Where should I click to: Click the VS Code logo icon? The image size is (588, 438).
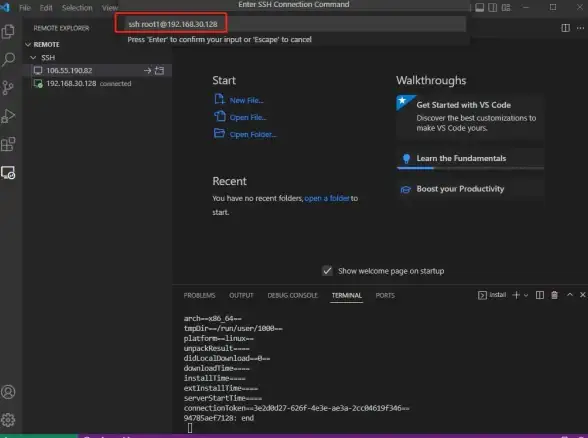(5, 7)
